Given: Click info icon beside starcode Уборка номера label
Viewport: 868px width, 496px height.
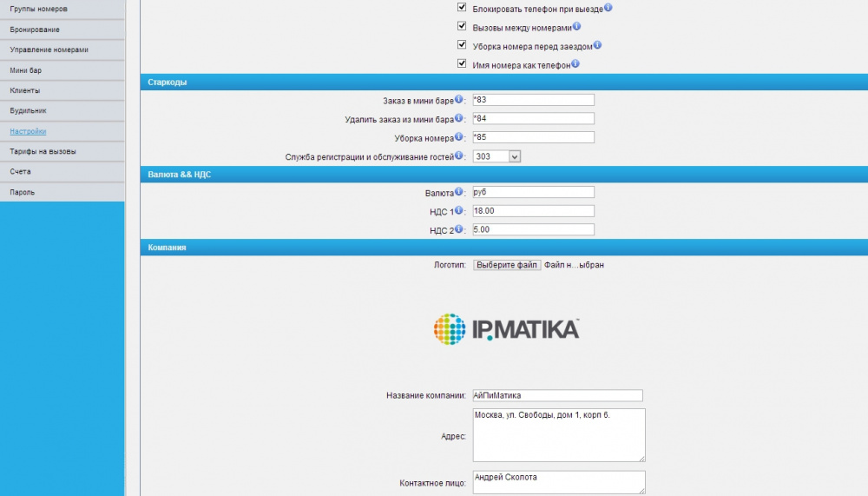Looking at the screenshot, I should 458,137.
